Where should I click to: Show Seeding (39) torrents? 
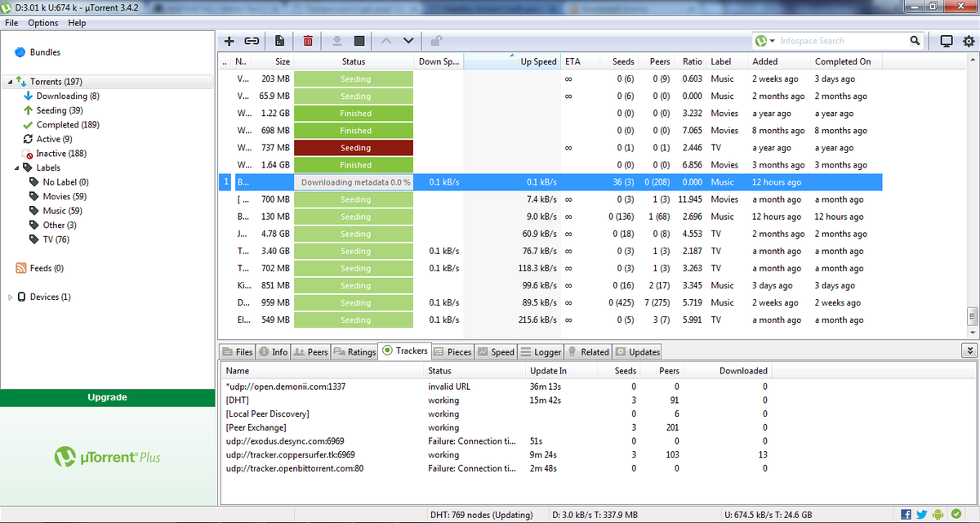coord(60,110)
